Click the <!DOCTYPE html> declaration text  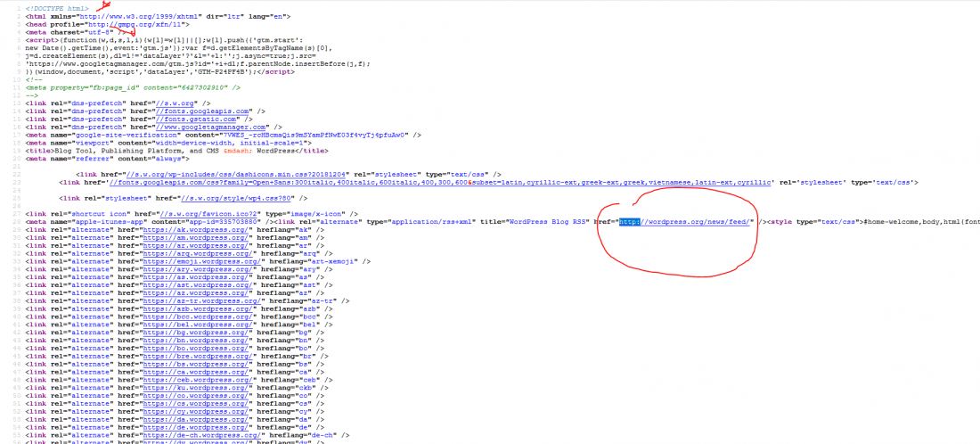tap(57, 7)
